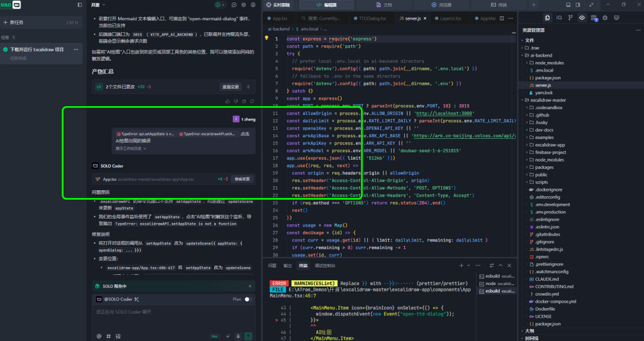Viewport: 644px width, 341px height.
Task: Click the Max model badge
Action: point(215,336)
